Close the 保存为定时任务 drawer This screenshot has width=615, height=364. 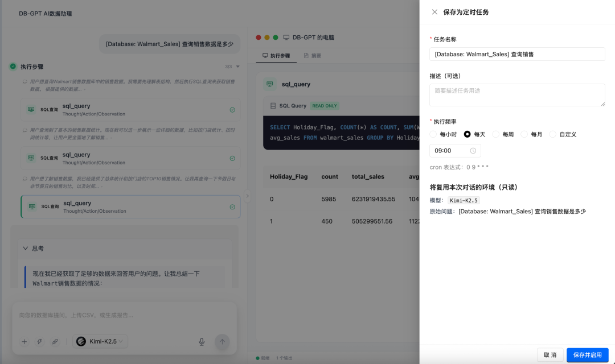coord(434,12)
